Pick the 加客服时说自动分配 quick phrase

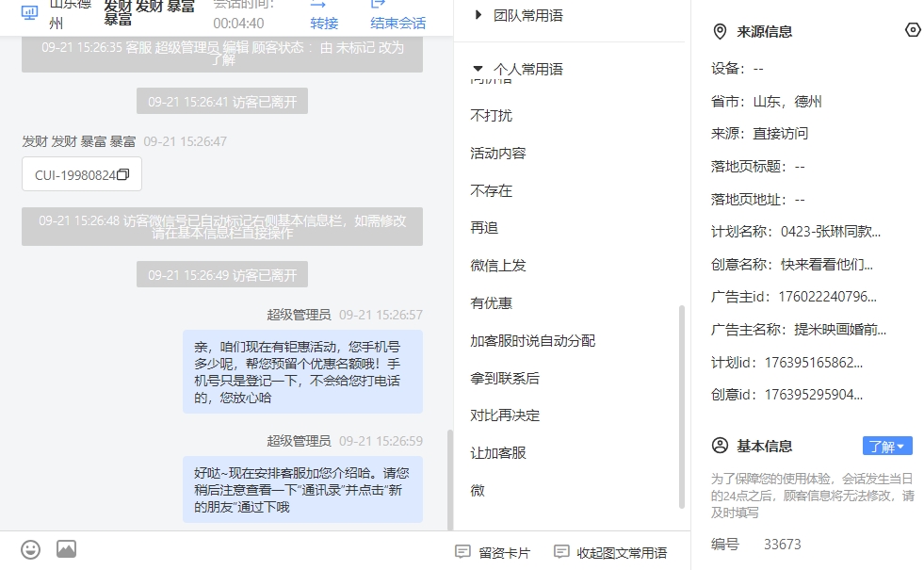click(x=533, y=341)
